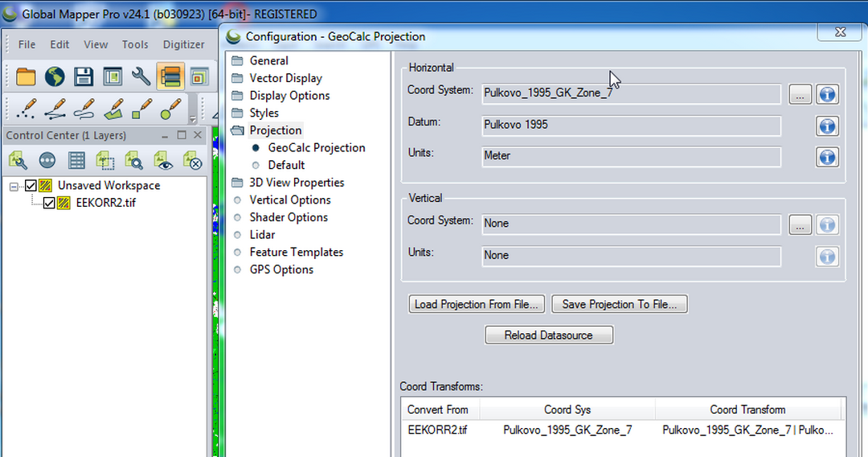
Task: Click the Pulkovo 1995 Datum field
Action: tap(631, 126)
